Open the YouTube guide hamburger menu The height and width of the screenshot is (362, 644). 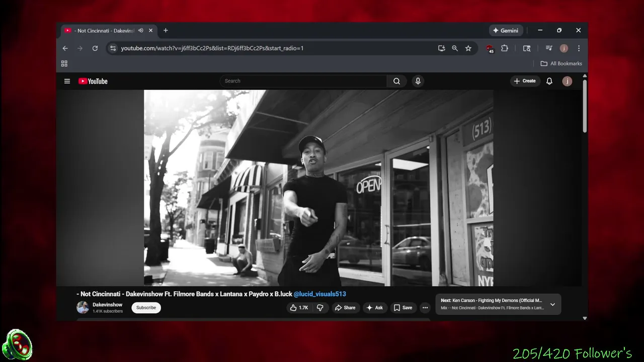(67, 81)
